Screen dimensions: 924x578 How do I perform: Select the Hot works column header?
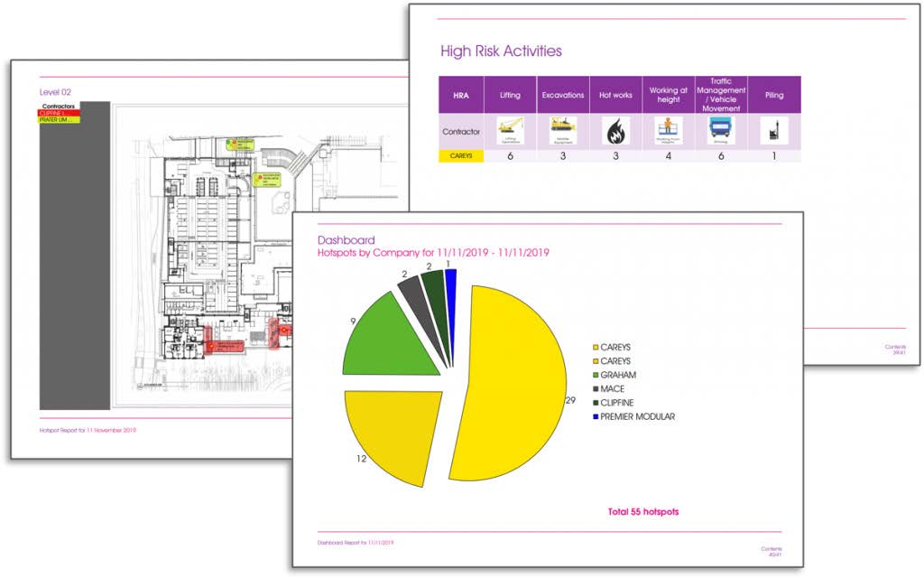coord(616,95)
